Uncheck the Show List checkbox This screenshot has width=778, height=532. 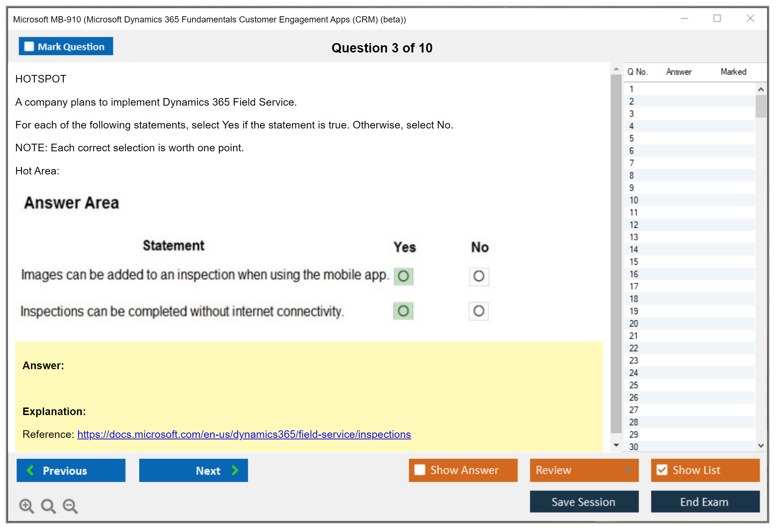pyautogui.click(x=662, y=470)
